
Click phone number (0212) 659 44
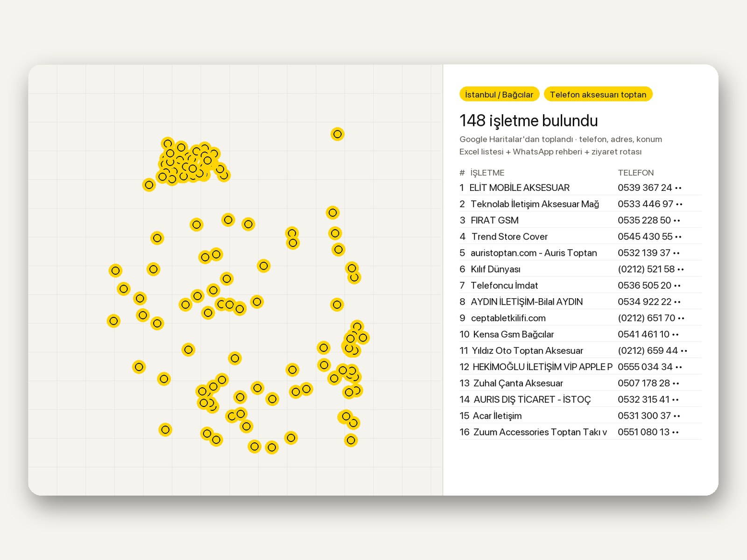(x=652, y=350)
